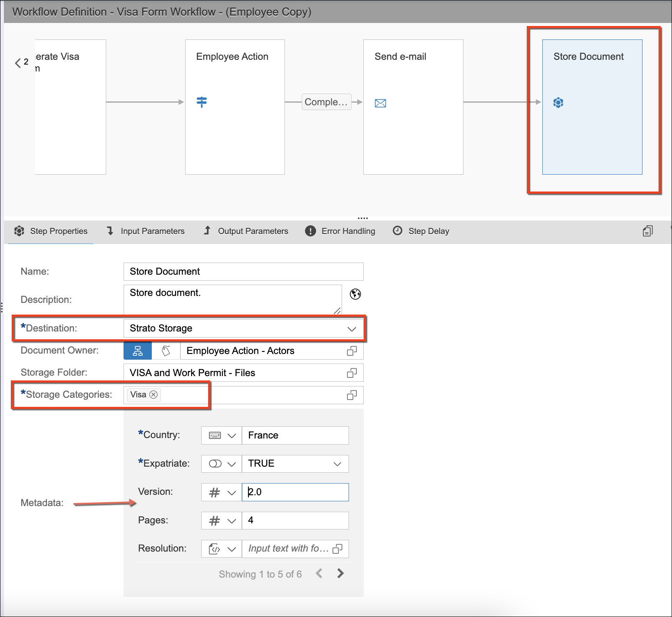Expand the Destination dropdown

(x=352, y=329)
